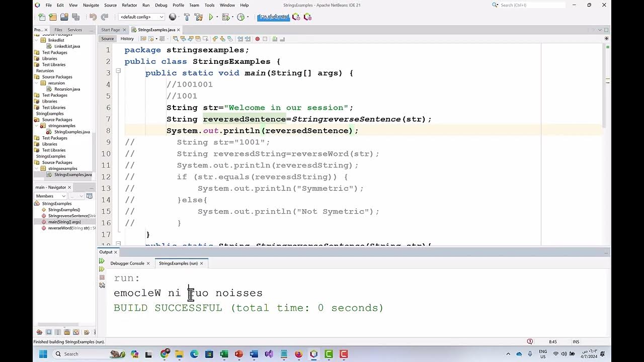
Task: Click the red Stop icon in Output
Action: point(102,277)
